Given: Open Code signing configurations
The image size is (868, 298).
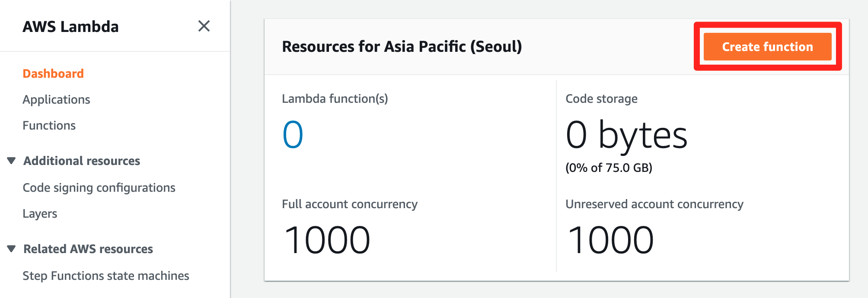Looking at the screenshot, I should point(99,187).
